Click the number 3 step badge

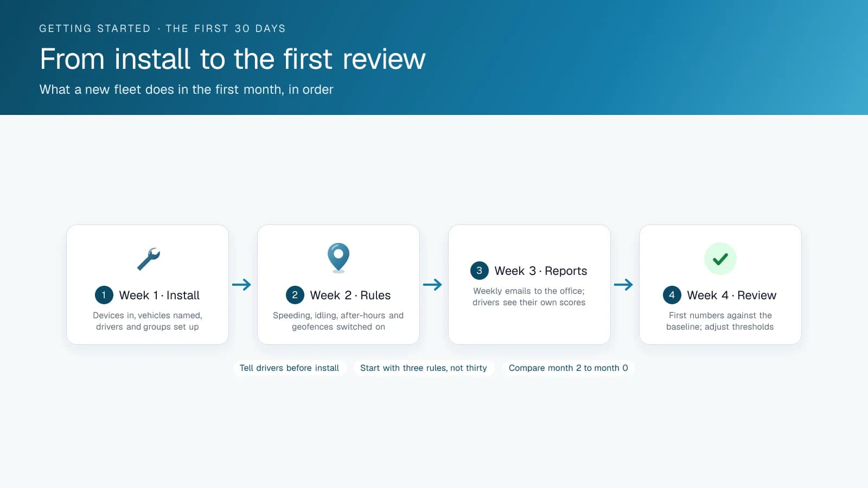(480, 271)
